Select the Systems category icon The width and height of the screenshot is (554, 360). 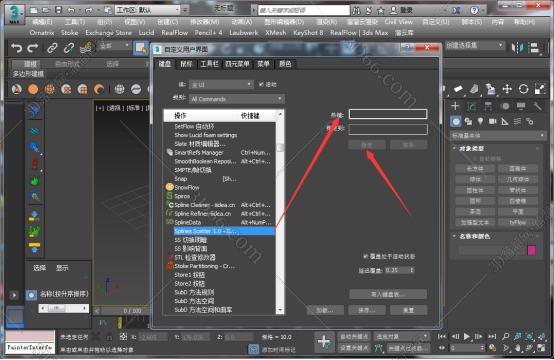point(529,122)
